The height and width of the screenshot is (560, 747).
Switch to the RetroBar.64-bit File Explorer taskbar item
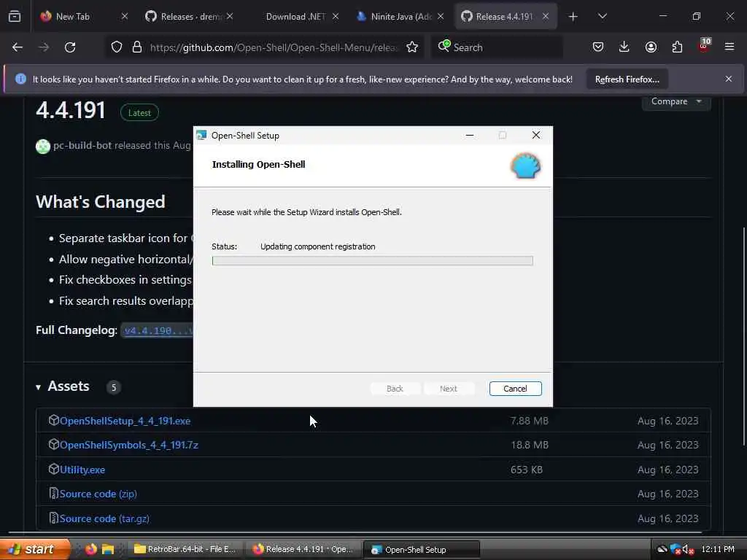pos(185,549)
